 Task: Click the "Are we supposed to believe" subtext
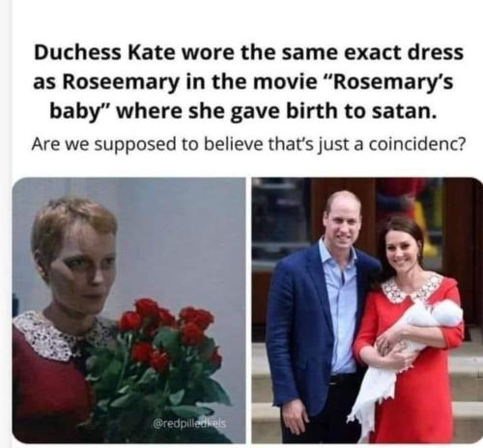point(248,144)
